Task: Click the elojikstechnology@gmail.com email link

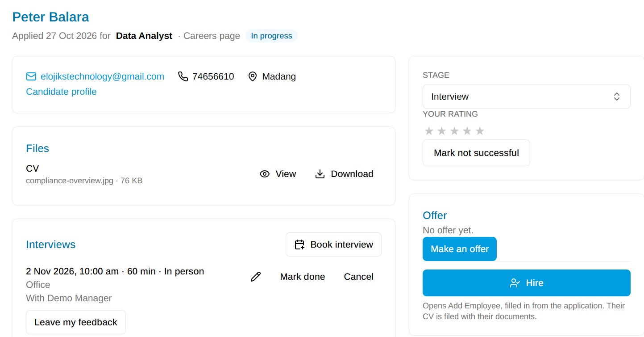Action: point(102,76)
